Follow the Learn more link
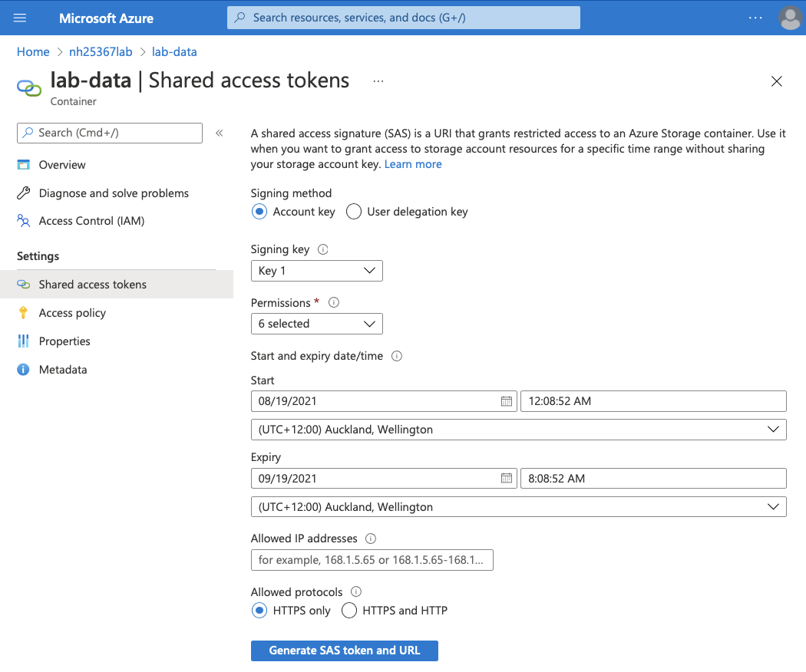Image resolution: width=806 pixels, height=672 pixels. pyautogui.click(x=413, y=164)
